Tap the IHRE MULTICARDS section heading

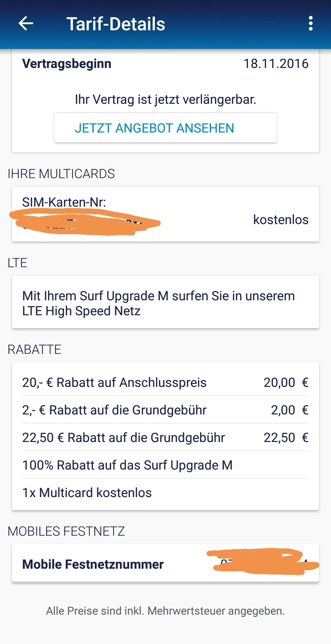click(61, 174)
